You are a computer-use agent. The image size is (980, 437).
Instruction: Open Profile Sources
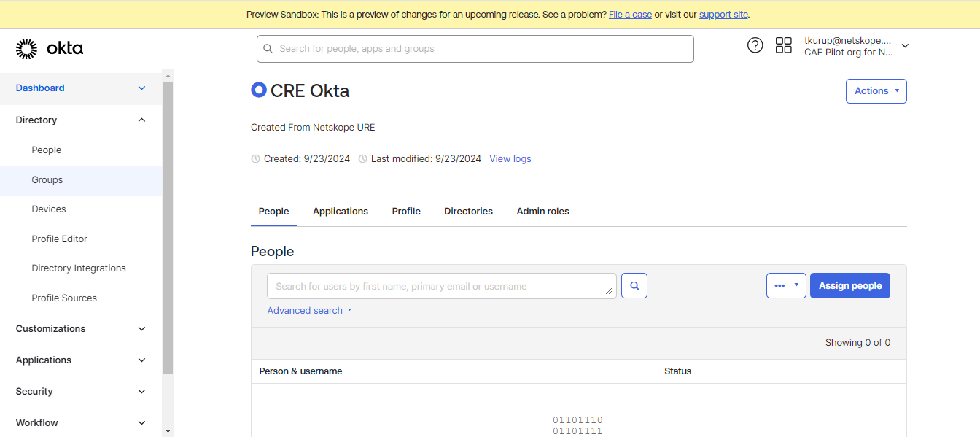[64, 298]
